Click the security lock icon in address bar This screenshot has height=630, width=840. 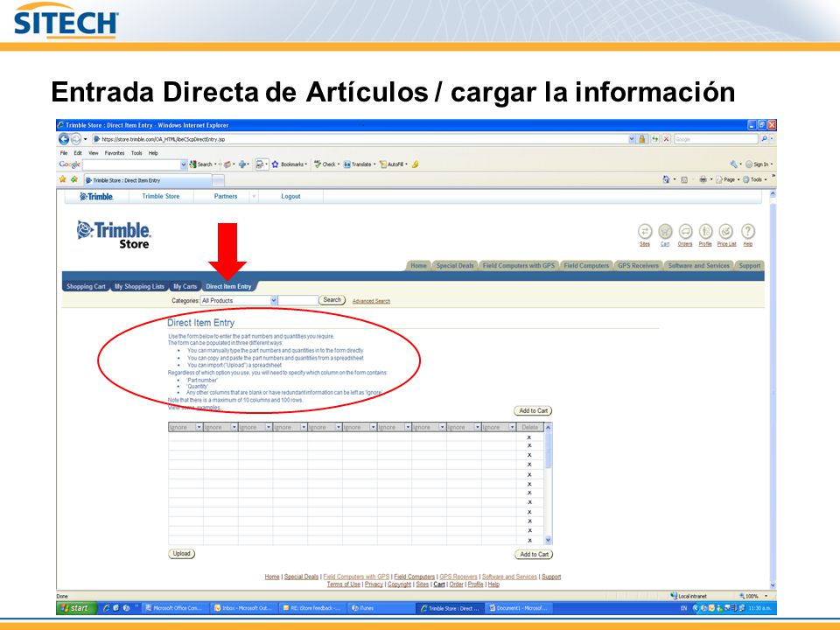click(641, 139)
